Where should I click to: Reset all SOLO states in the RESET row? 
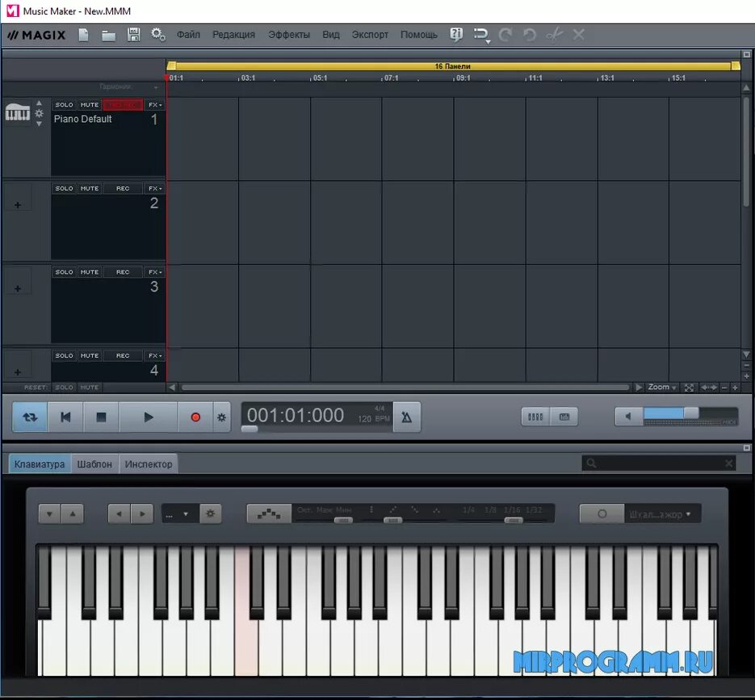point(64,388)
